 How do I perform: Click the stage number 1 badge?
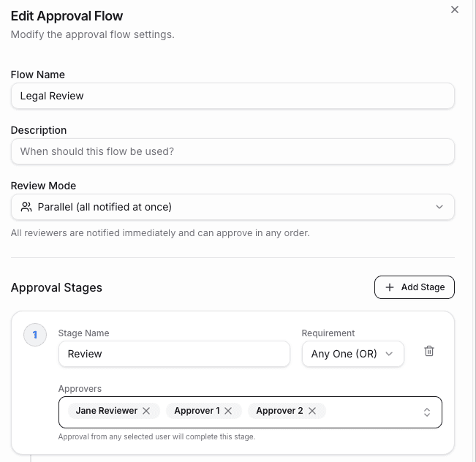[x=35, y=335]
